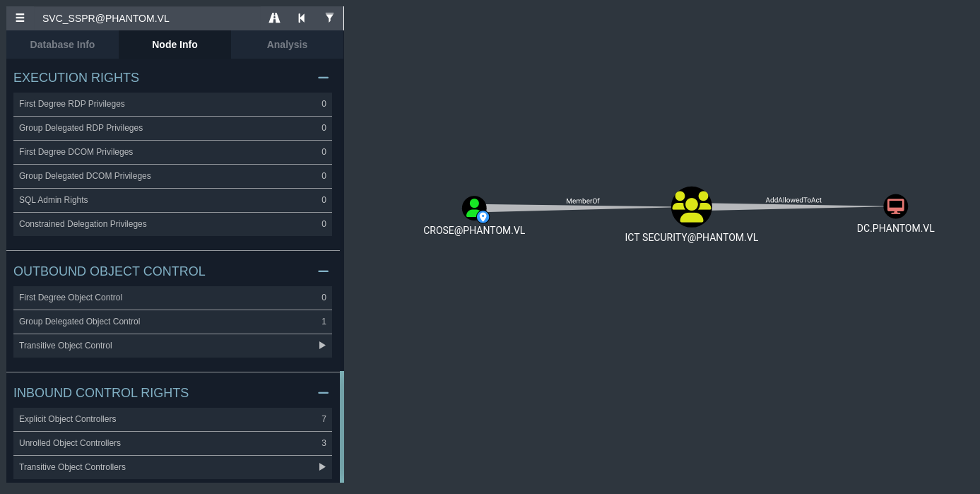
Task: Click the SVC_SSPR@PHANTOM.VL search field
Action: (x=148, y=18)
